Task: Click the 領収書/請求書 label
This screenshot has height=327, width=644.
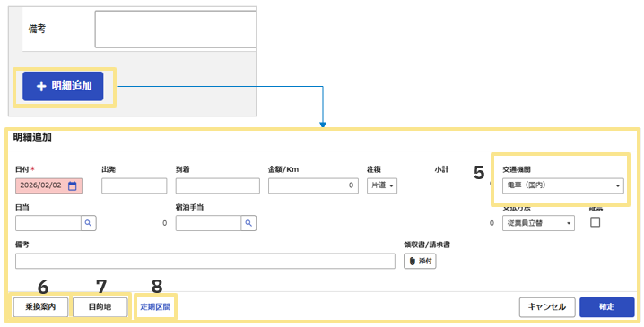Action: click(427, 245)
